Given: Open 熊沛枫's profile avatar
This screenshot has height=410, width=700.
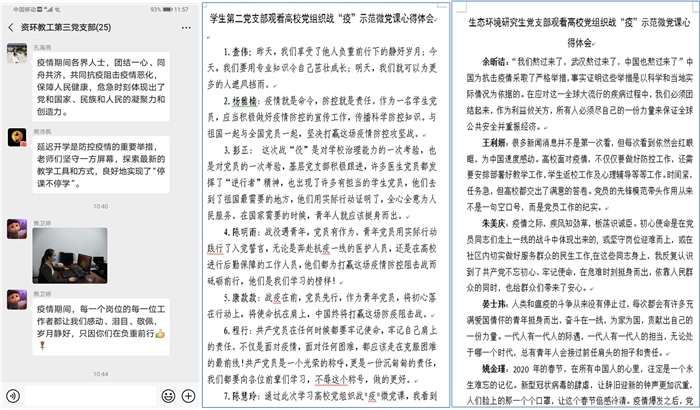Looking at the screenshot, I should (x=16, y=136).
